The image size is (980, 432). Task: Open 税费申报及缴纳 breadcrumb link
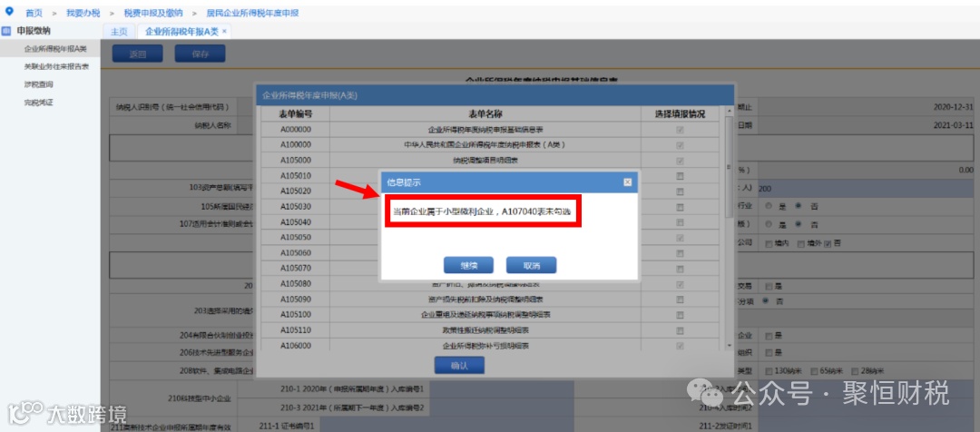tap(153, 13)
